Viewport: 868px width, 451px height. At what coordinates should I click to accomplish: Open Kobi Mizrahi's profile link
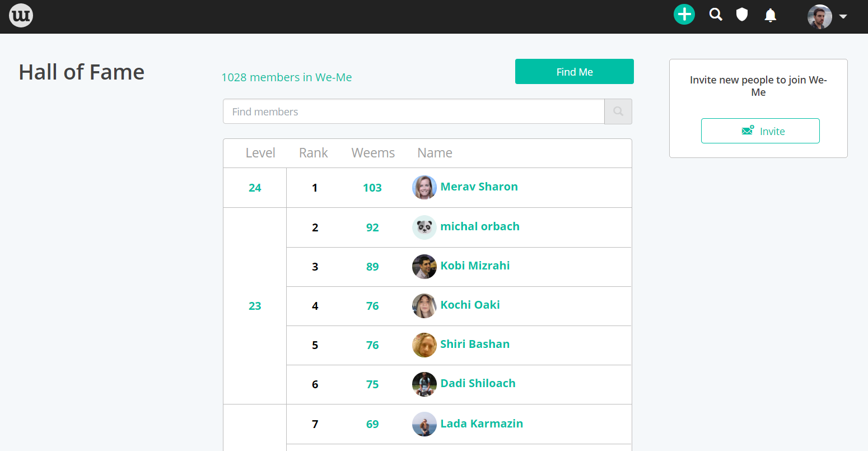pos(475,266)
